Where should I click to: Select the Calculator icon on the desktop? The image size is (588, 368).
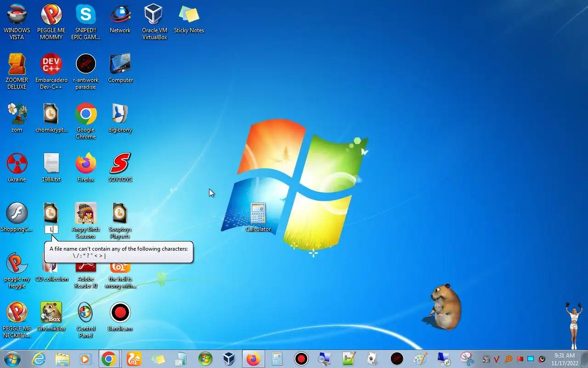point(258,218)
